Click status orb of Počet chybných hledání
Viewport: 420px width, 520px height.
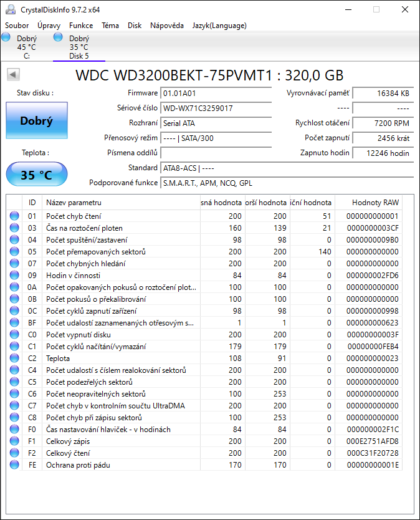coord(14,263)
